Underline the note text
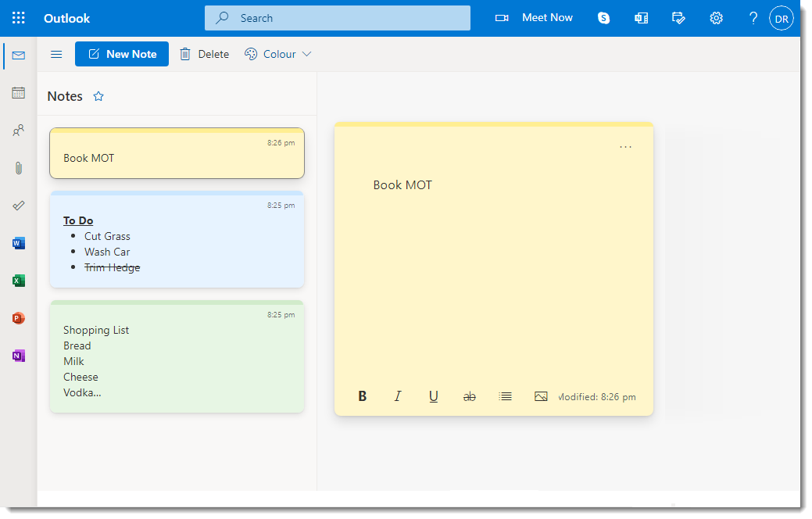 434,396
